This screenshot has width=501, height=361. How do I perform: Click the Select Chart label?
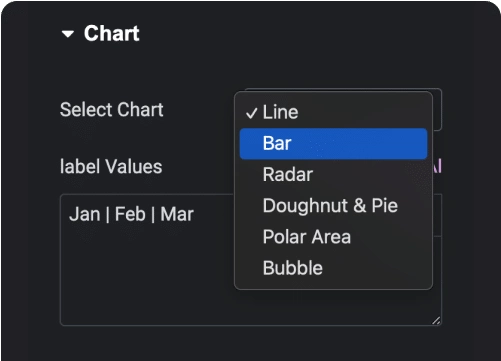pos(112,109)
